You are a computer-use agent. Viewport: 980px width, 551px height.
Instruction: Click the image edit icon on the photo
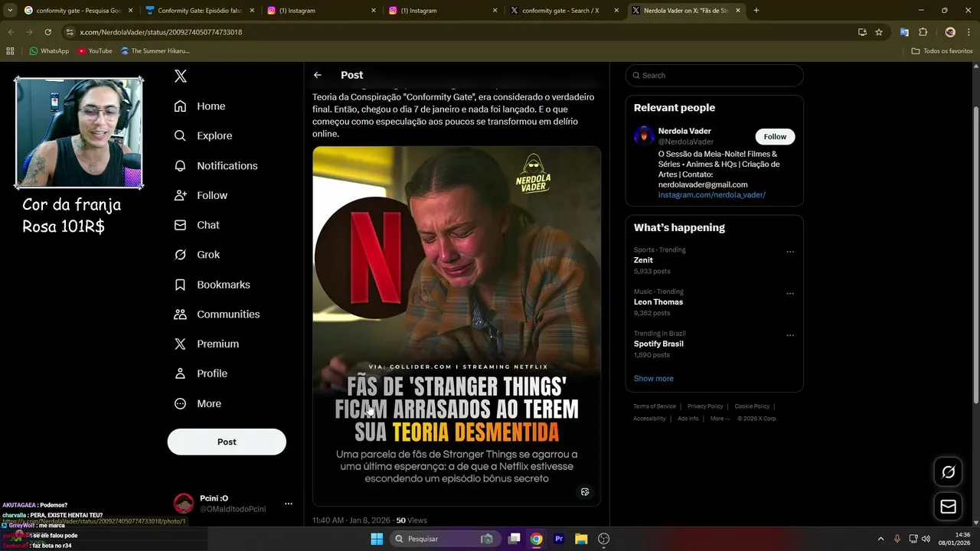click(x=585, y=492)
